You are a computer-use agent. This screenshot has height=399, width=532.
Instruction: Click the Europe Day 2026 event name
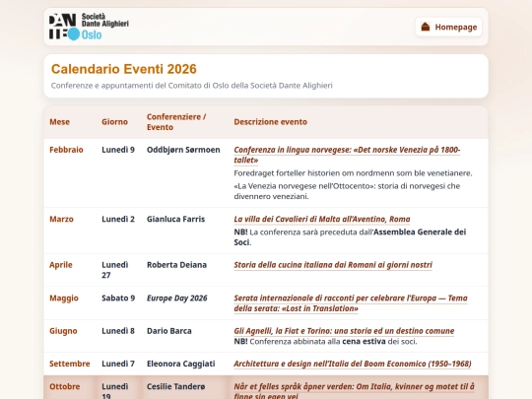pyautogui.click(x=177, y=299)
